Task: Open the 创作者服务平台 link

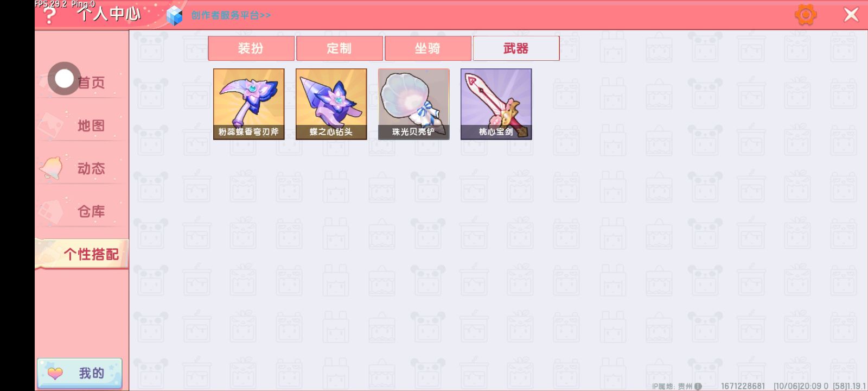Action: [x=231, y=15]
